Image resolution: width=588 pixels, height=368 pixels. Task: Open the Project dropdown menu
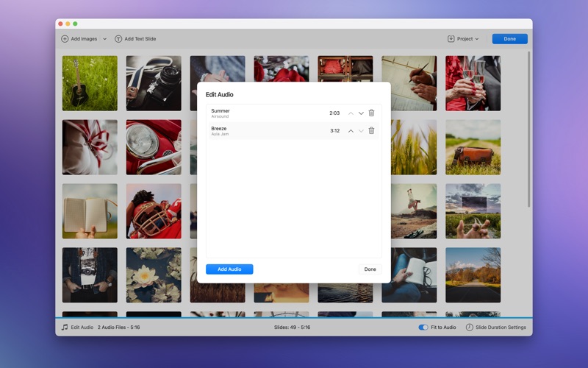coord(463,39)
